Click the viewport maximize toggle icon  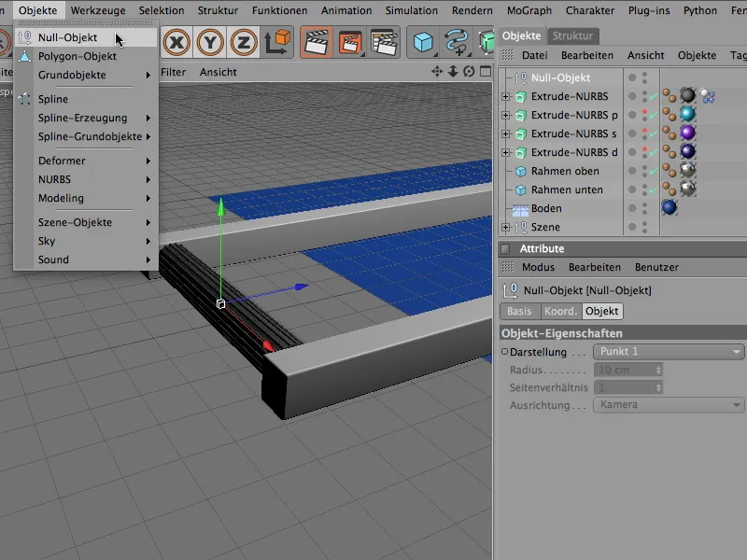click(485, 72)
